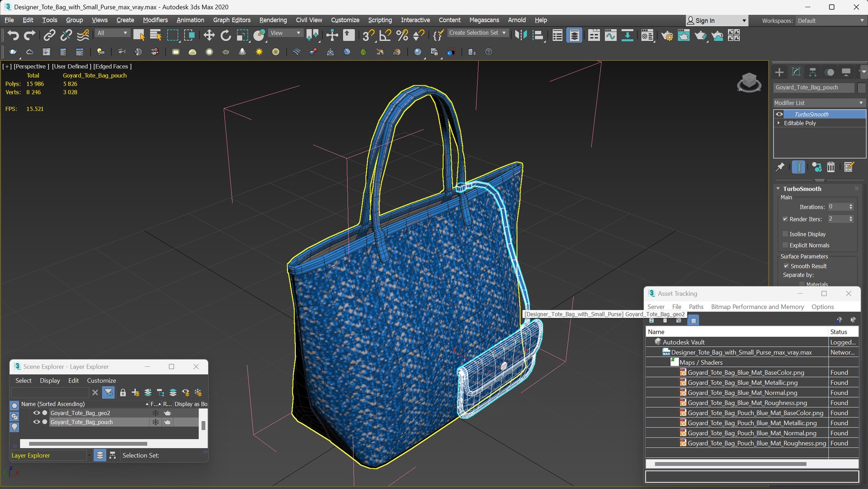Enable Isoline Display checkbox
The width and height of the screenshot is (868, 489).
pos(785,234)
